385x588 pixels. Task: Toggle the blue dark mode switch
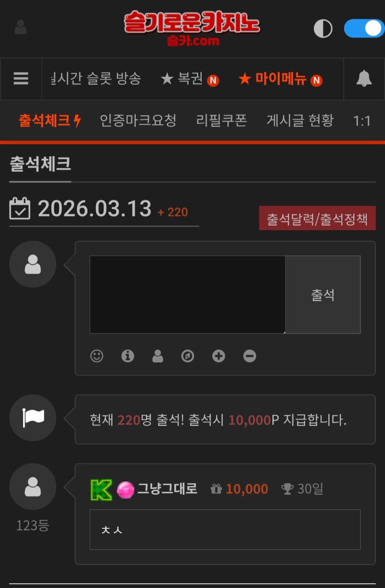pos(364,28)
